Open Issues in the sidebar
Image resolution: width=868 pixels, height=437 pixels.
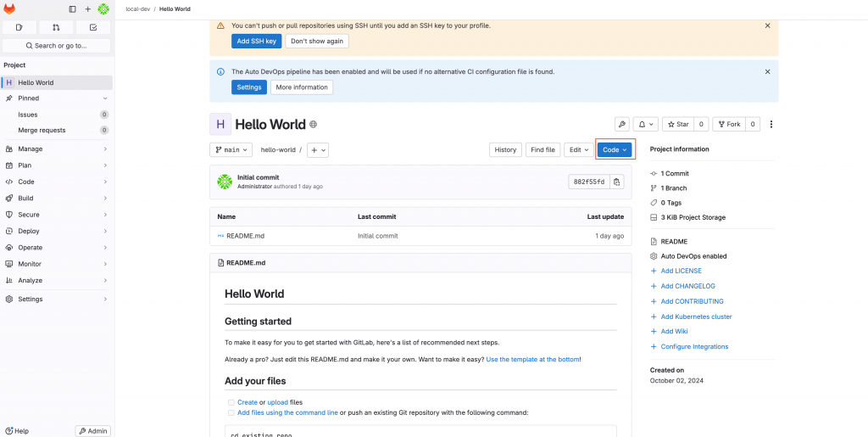(57, 115)
